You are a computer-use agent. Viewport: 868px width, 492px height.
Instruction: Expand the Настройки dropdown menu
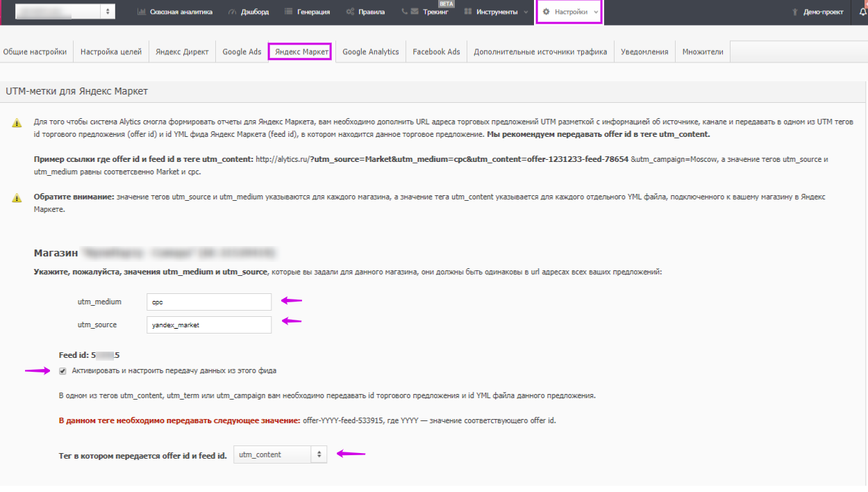[569, 12]
